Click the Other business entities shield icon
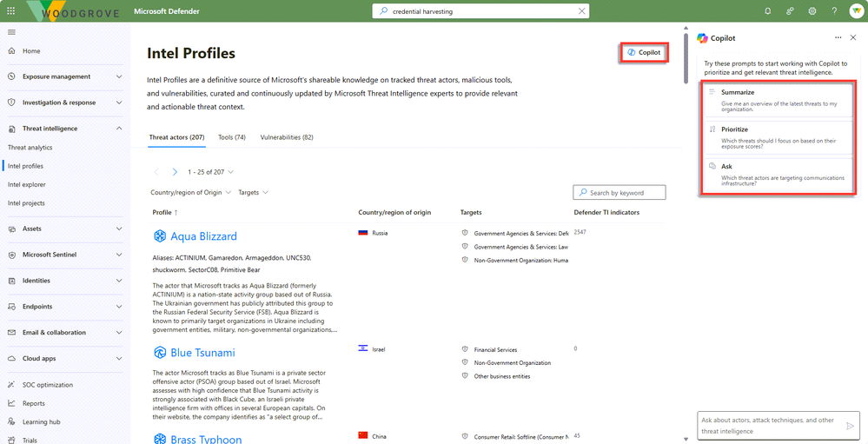This screenshot has width=868, height=444. coord(465,376)
